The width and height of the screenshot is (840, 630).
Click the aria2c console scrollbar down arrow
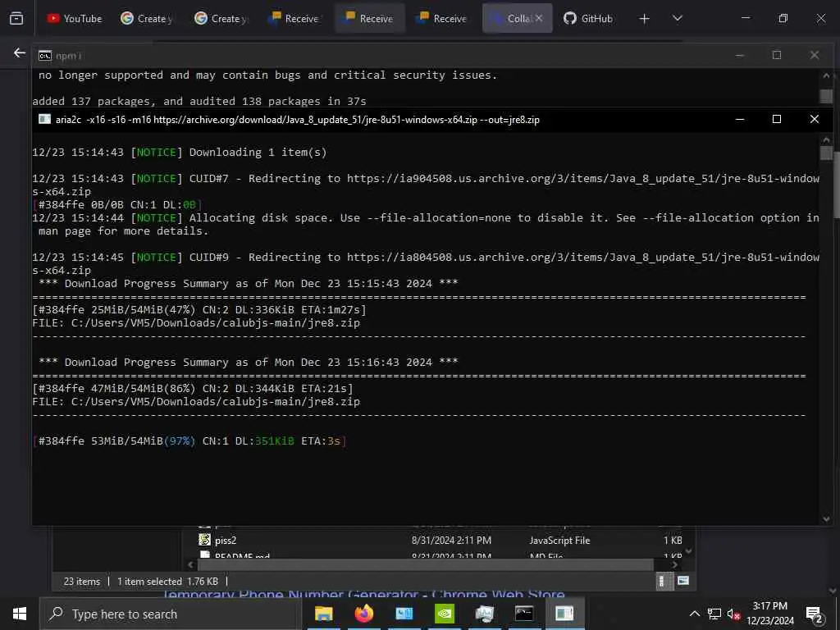[x=826, y=518]
